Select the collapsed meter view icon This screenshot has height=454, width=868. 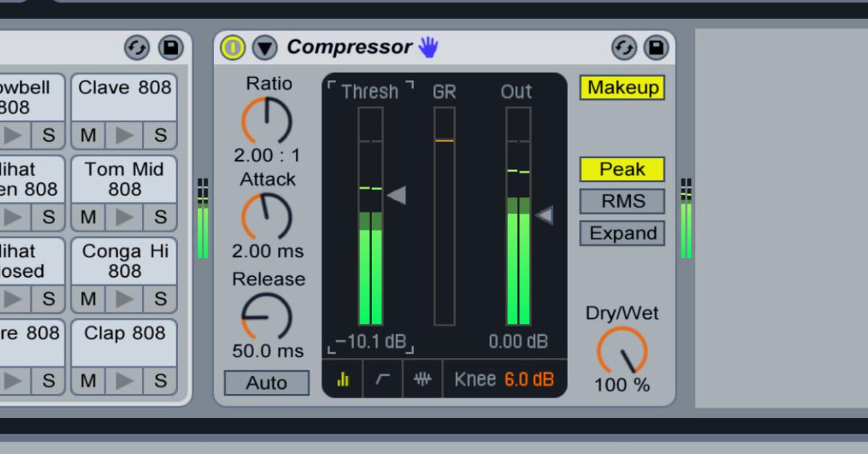[422, 378]
